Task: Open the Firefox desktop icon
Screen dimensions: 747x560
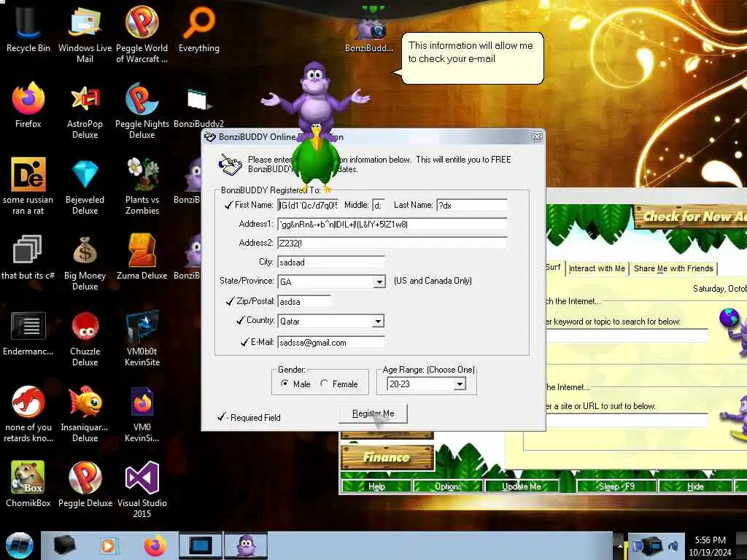Action: [x=28, y=106]
